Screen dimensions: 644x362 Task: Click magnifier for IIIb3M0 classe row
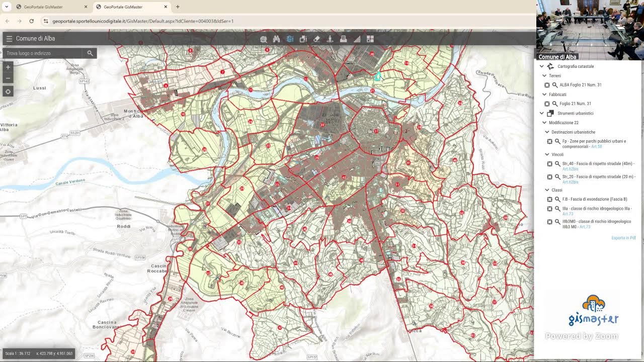click(557, 222)
